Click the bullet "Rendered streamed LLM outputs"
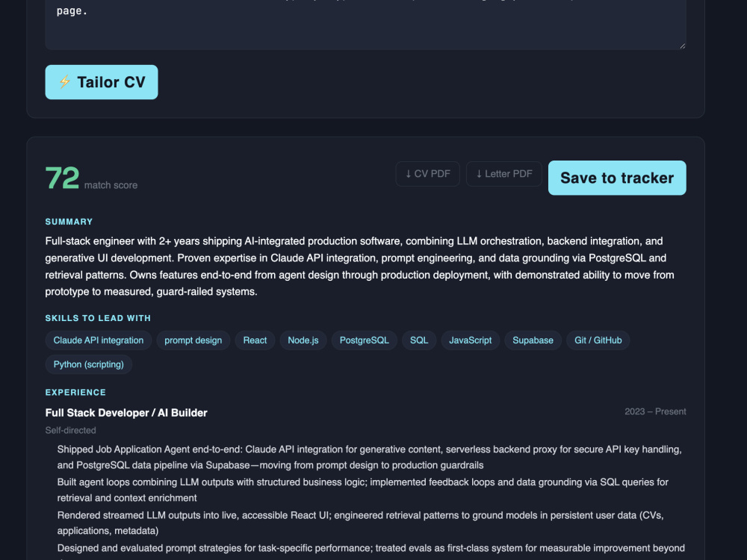The height and width of the screenshot is (560, 747). (360, 523)
